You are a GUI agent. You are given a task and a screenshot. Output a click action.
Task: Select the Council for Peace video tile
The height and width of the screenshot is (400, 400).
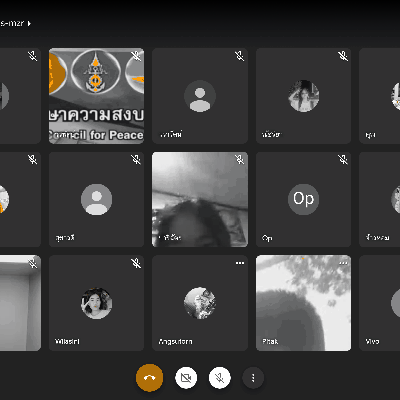(96, 96)
